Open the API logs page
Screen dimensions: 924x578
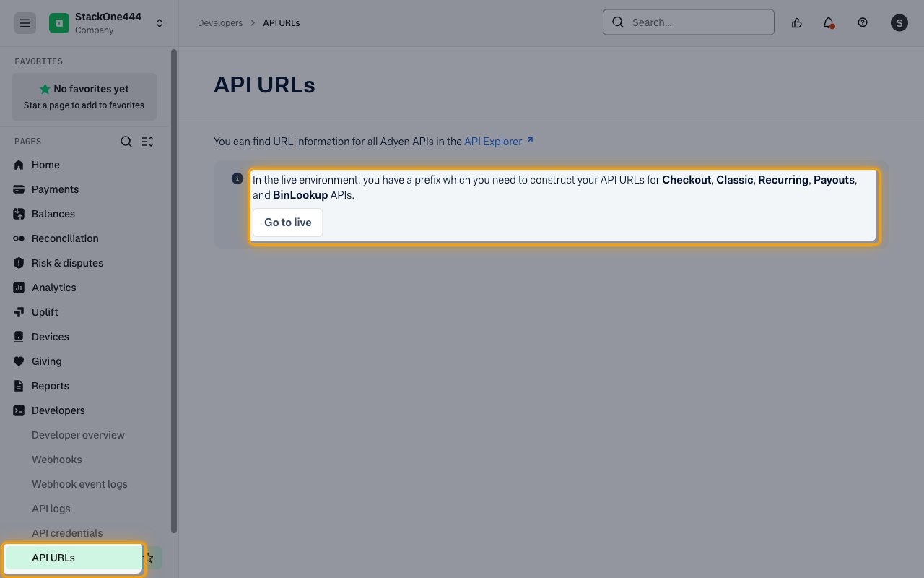point(51,509)
